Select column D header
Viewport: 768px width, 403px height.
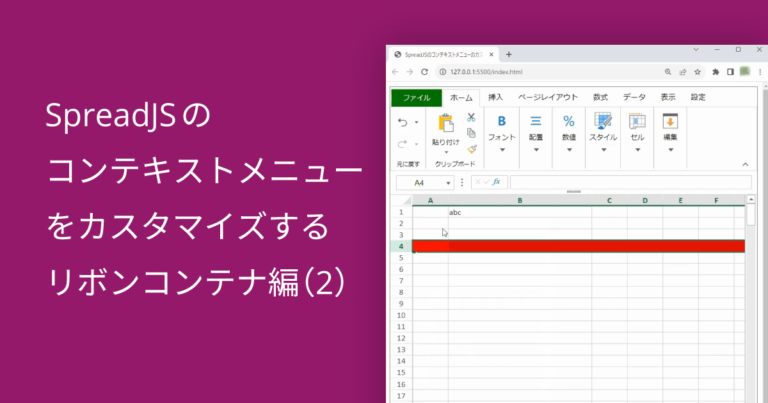click(645, 201)
